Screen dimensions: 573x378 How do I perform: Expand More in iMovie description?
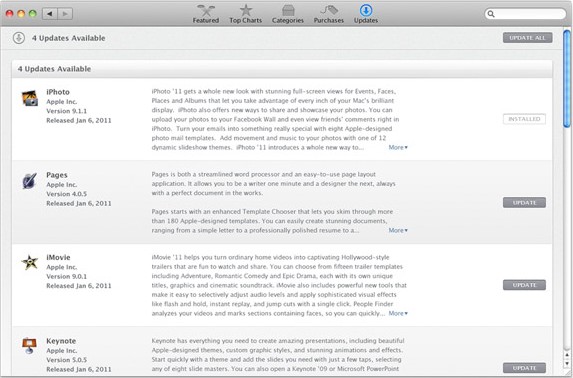point(398,313)
